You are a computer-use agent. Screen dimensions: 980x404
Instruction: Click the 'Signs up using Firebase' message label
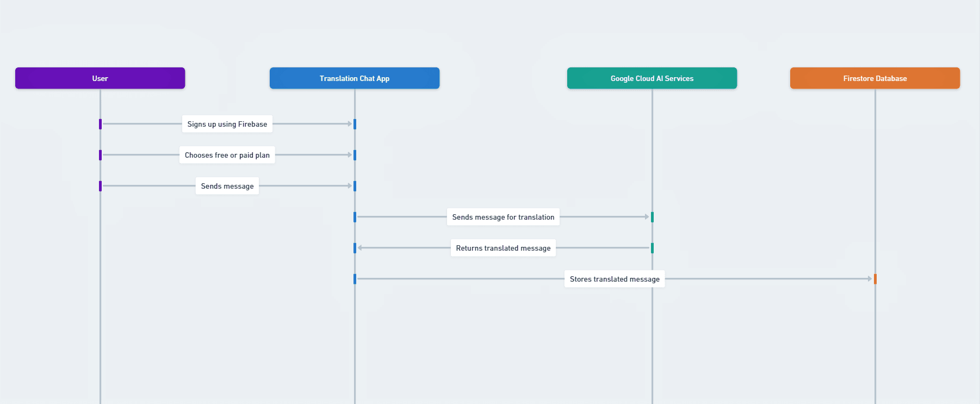click(x=227, y=124)
